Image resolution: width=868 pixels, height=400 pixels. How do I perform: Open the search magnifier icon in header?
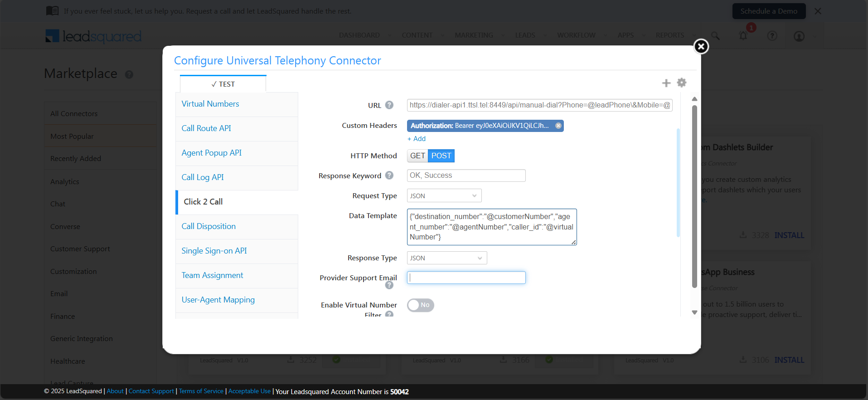715,35
